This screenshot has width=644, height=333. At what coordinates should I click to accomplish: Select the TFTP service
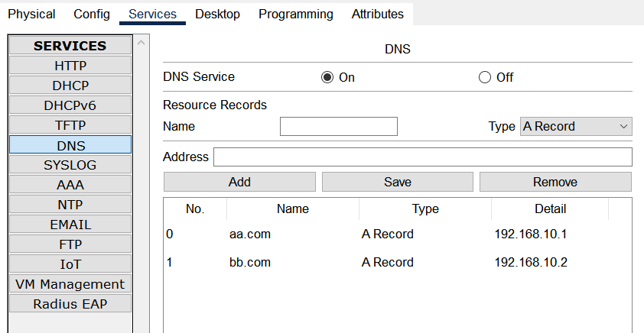(x=70, y=125)
